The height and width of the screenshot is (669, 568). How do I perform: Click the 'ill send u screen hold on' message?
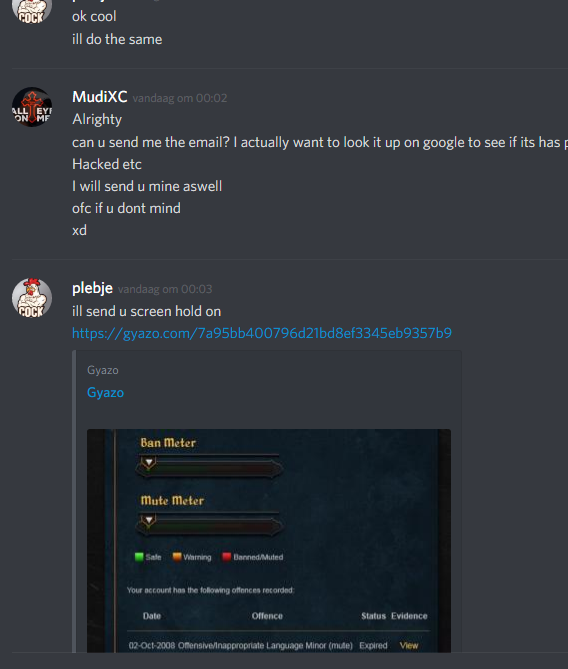[x=146, y=311]
